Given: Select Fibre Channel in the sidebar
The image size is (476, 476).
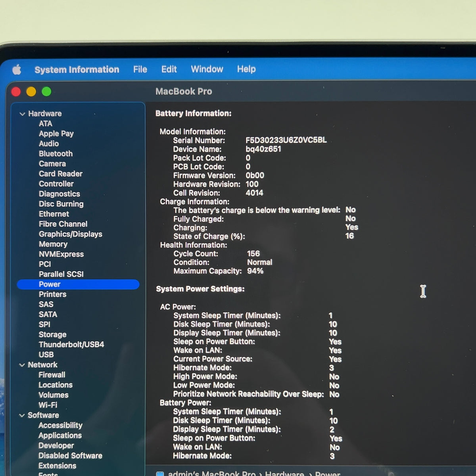Looking at the screenshot, I should coord(63,224).
